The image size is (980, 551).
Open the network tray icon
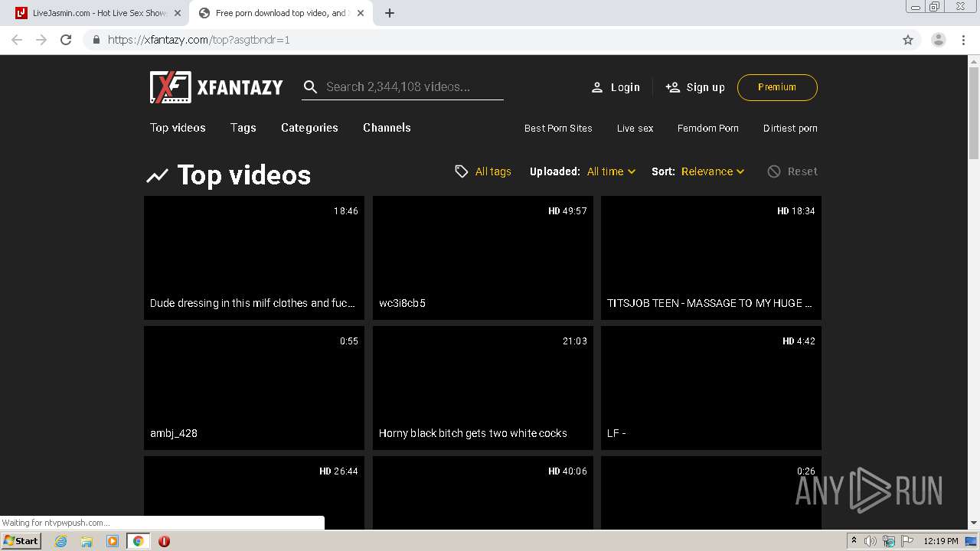pyautogui.click(x=889, y=541)
